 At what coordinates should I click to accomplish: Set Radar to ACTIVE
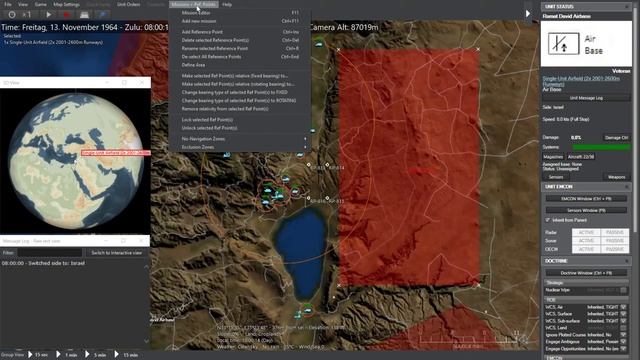click(x=586, y=233)
